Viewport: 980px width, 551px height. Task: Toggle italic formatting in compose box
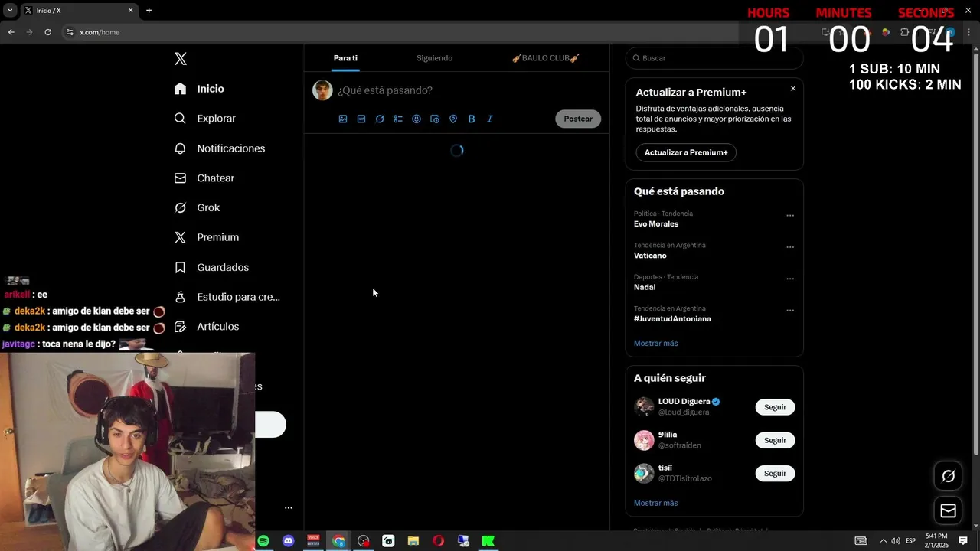[x=490, y=119]
